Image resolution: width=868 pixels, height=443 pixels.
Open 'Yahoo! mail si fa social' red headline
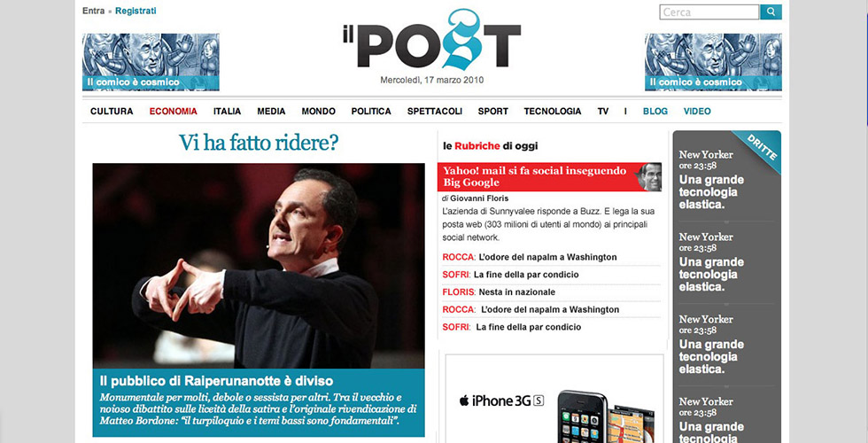pos(535,176)
